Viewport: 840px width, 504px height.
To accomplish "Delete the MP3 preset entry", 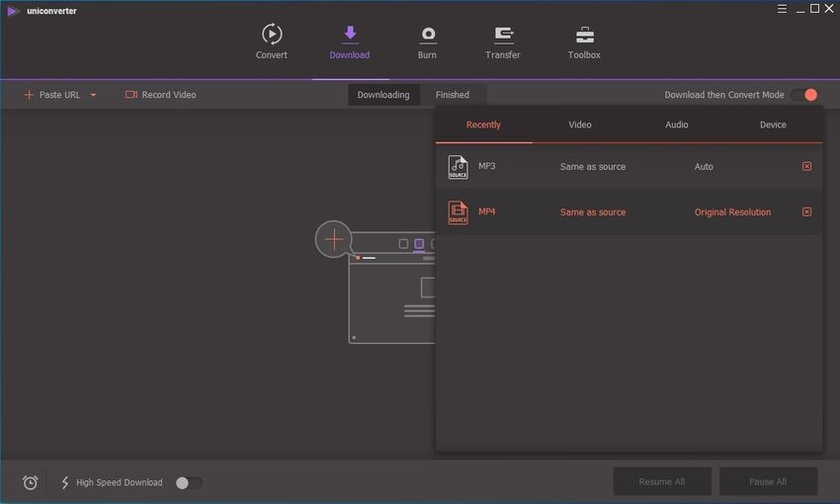I will (x=806, y=166).
